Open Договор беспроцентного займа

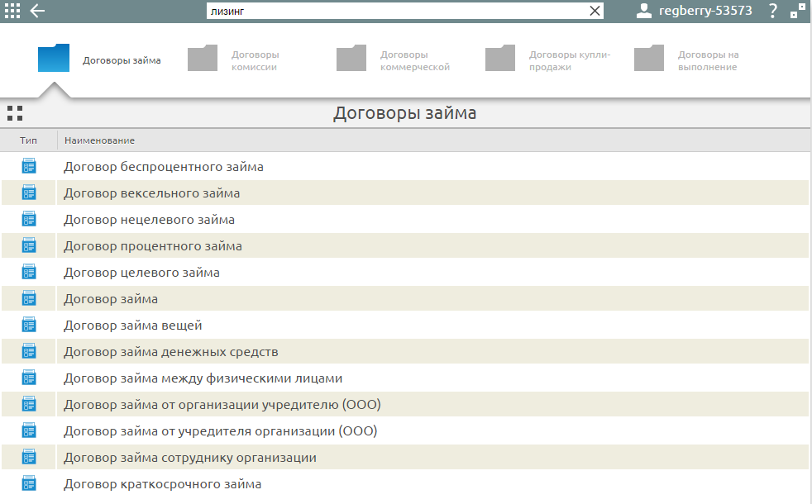pos(165,166)
